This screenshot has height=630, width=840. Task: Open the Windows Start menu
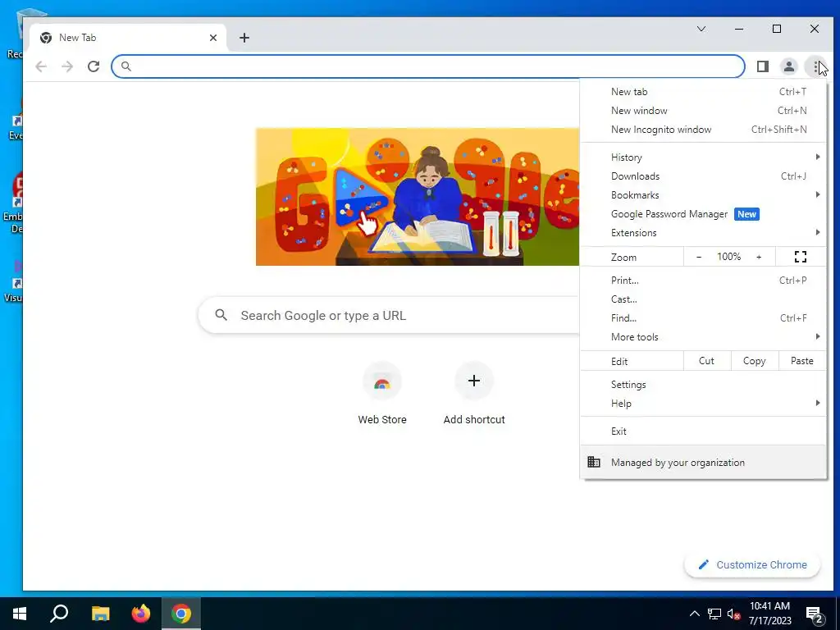point(20,614)
